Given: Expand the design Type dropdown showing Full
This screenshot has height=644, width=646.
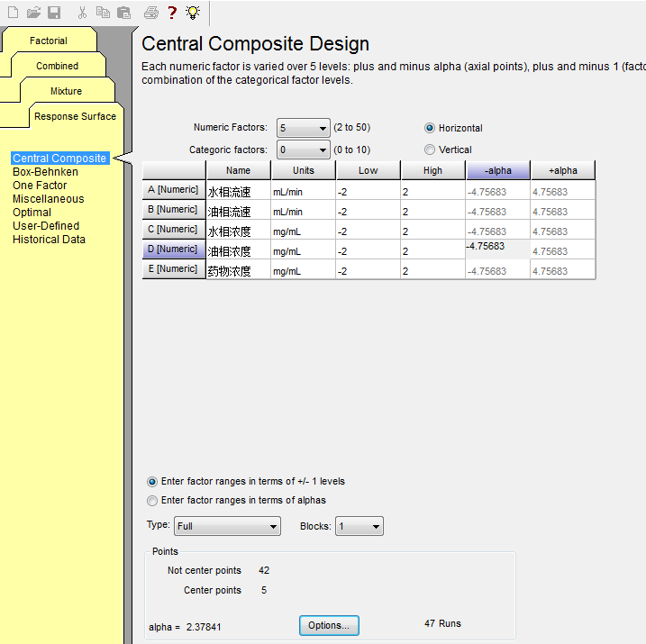Looking at the screenshot, I should [273, 527].
